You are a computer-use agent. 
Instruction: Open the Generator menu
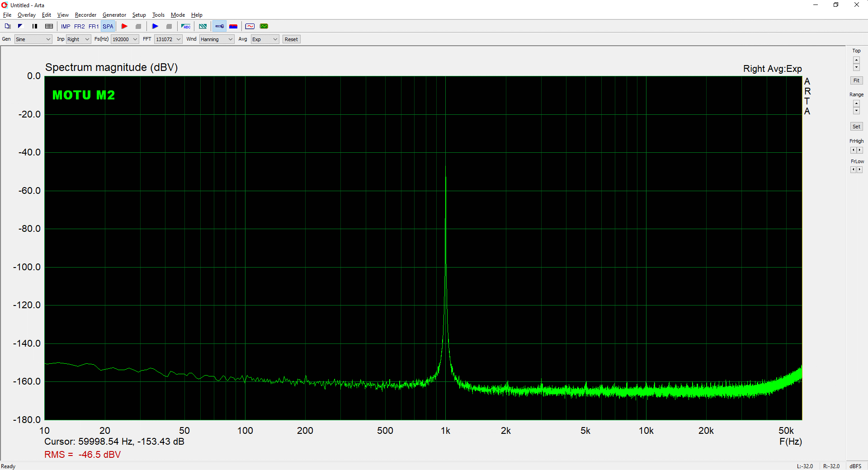[114, 15]
